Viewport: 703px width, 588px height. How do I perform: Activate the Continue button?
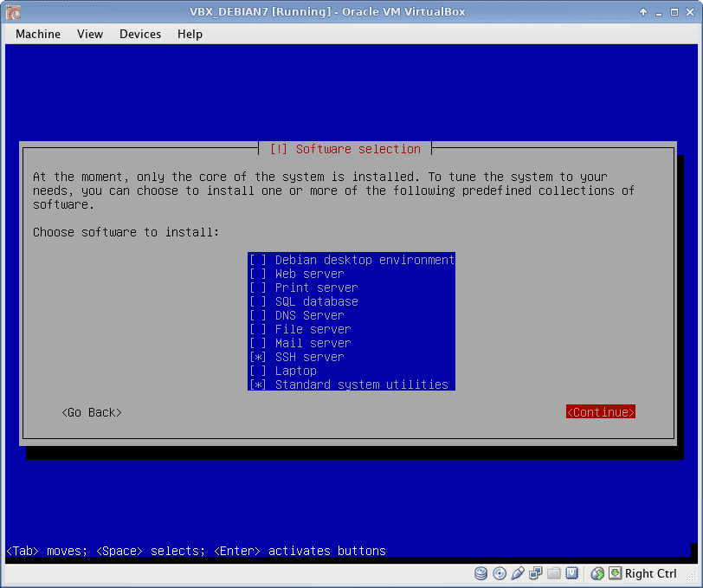(x=600, y=412)
